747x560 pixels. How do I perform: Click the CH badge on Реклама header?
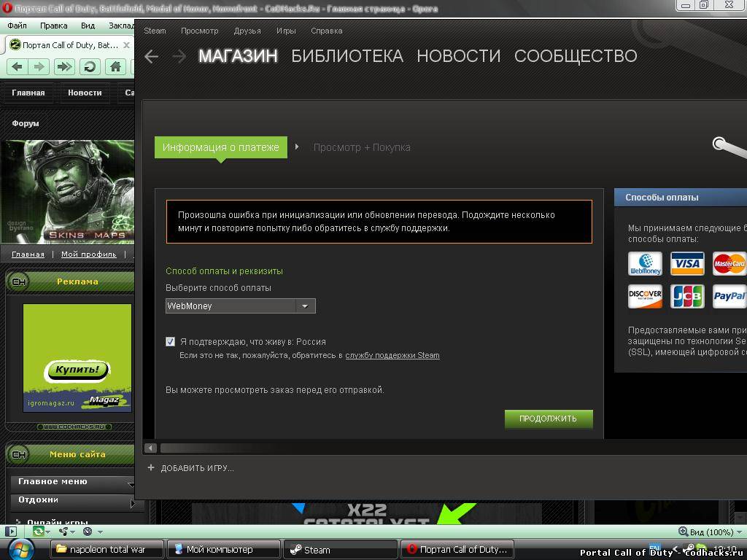click(x=18, y=281)
